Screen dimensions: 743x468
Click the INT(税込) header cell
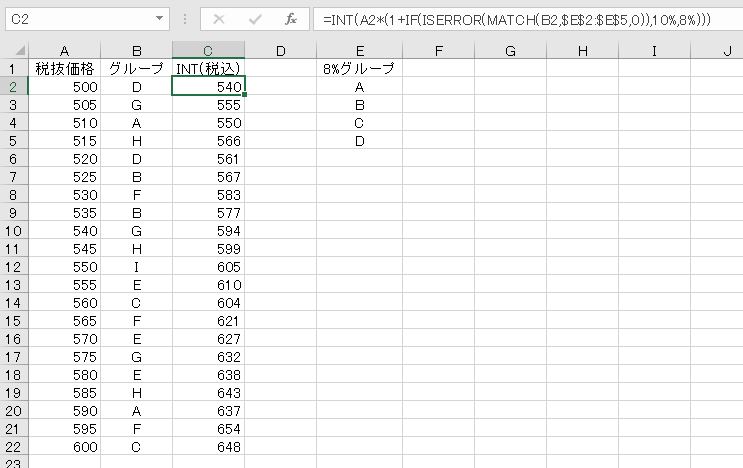tap(208, 69)
